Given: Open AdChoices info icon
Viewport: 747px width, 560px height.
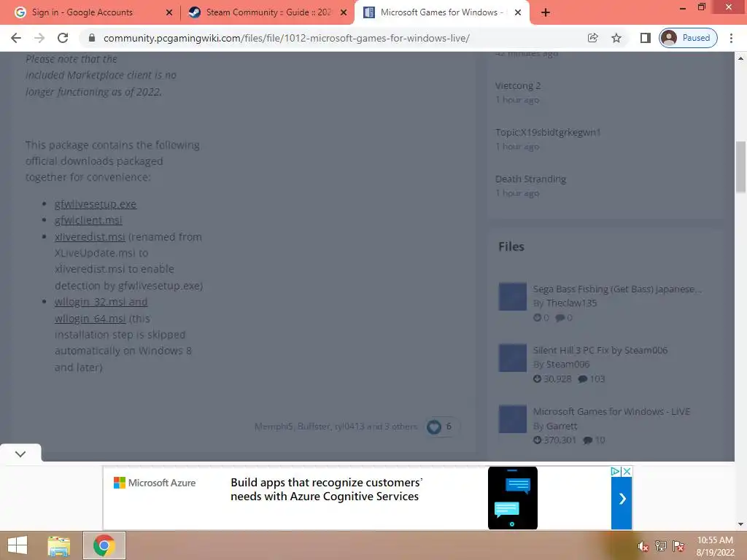Looking at the screenshot, I should 616,471.
